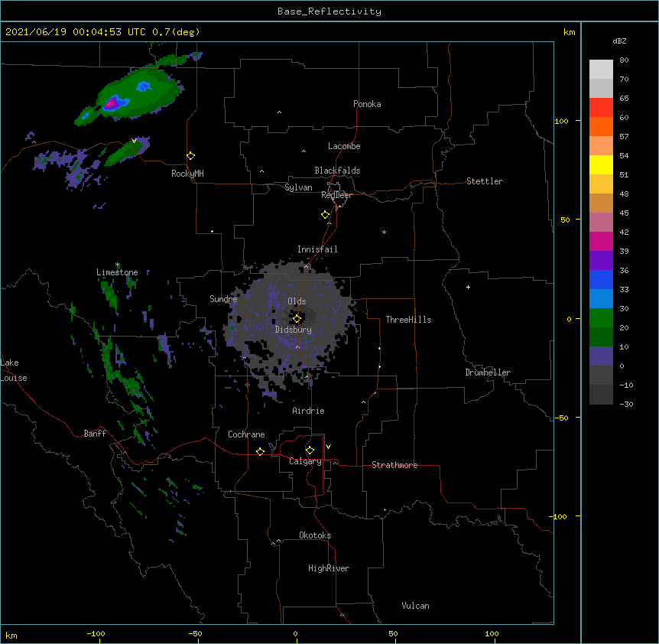Select the Lacombe city label
This screenshot has height=644, width=659.
pos(344,146)
